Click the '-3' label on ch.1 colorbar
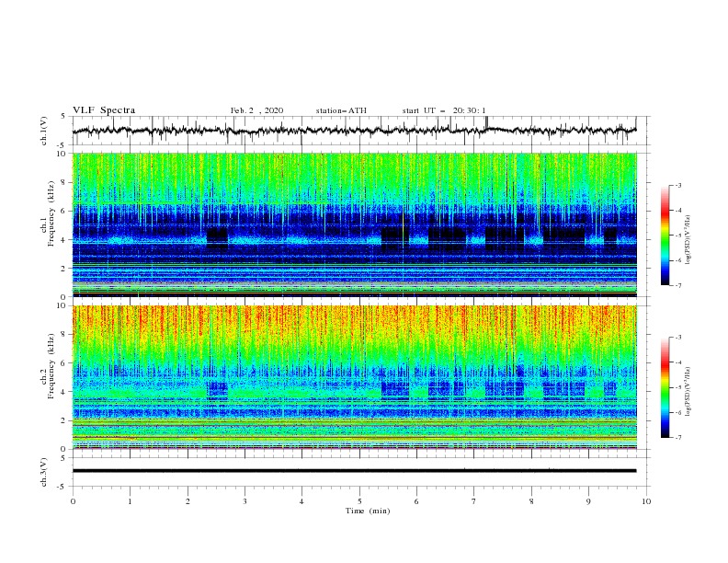Screen dimensions: 728x563 [x=678, y=185]
